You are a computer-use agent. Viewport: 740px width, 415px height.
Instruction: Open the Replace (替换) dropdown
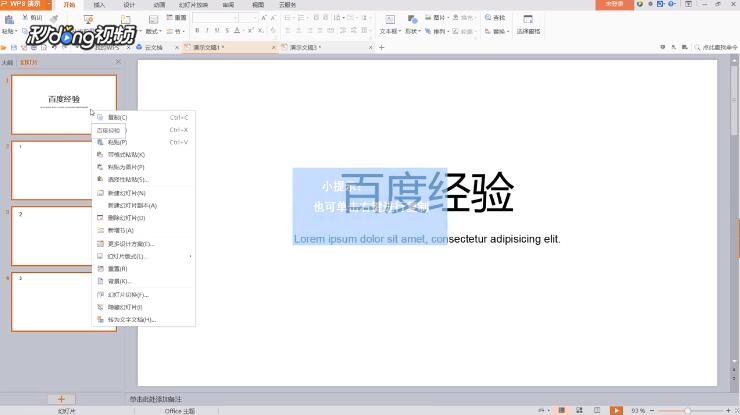pos(497,31)
